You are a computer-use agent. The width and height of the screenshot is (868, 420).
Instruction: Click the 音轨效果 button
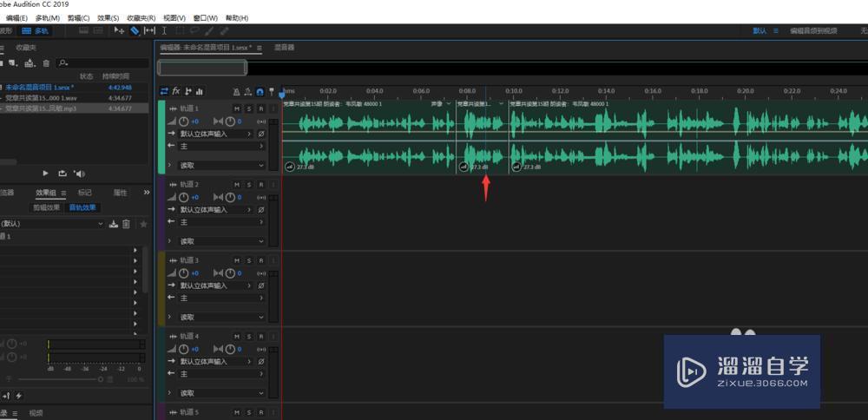pos(82,207)
